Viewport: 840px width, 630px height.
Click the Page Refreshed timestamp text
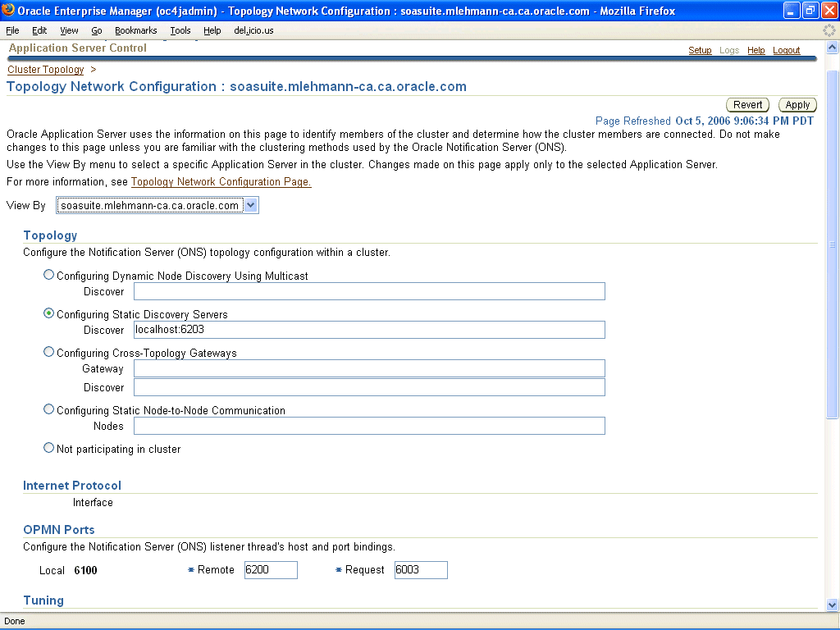705,121
